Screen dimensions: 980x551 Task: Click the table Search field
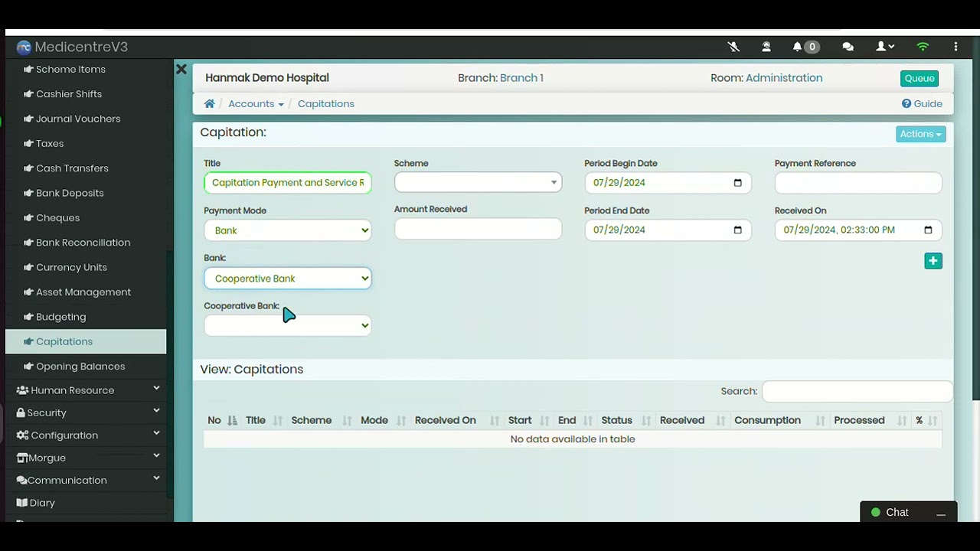tap(857, 391)
